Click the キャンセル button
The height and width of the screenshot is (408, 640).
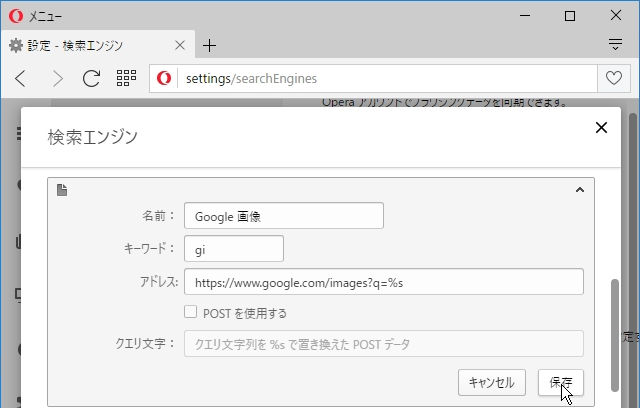coord(492,383)
